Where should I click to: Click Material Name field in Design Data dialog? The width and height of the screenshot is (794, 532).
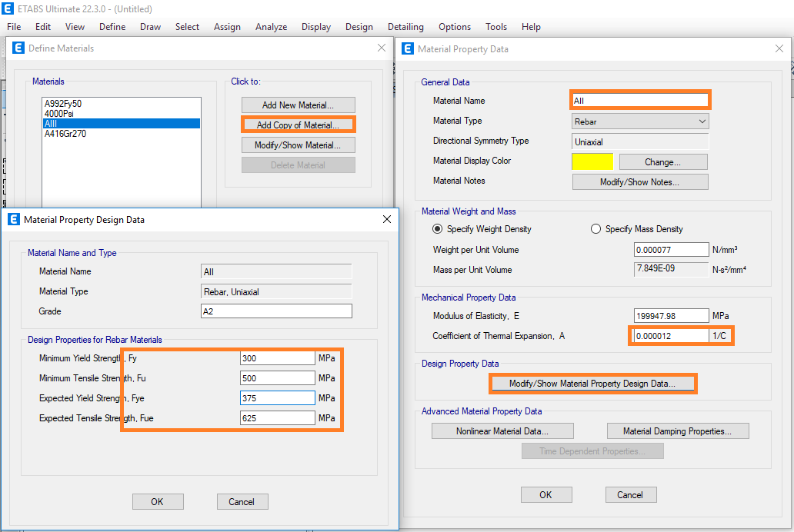pyautogui.click(x=276, y=272)
